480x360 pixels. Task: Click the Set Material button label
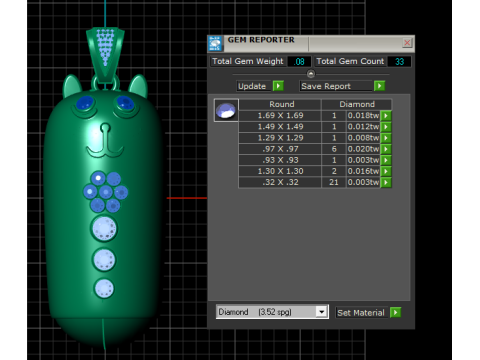361,313
